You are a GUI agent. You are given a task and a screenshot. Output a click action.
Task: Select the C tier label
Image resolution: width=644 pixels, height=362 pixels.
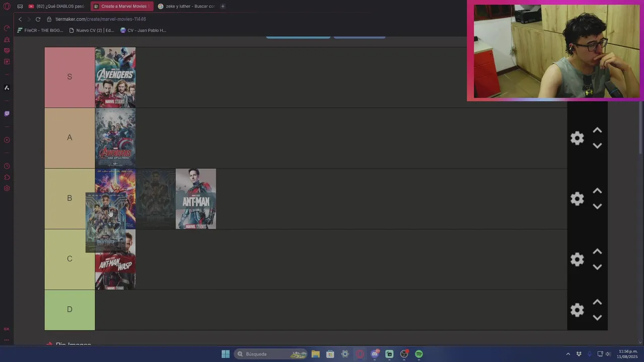pos(69,259)
